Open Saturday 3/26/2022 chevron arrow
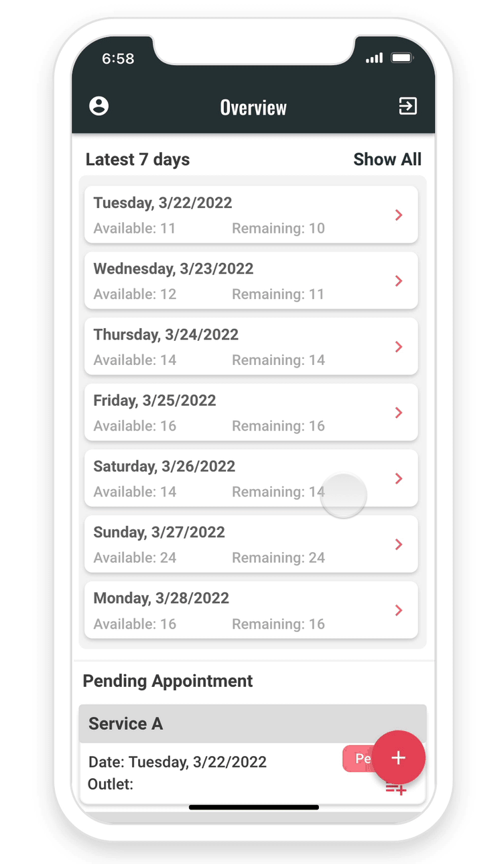This screenshot has width=504, height=864. [399, 478]
